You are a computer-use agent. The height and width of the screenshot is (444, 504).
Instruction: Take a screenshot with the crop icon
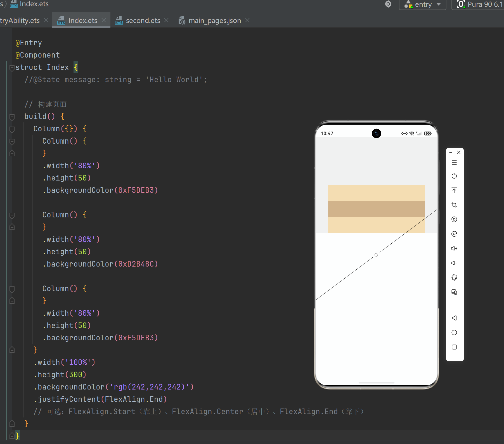pyautogui.click(x=454, y=205)
